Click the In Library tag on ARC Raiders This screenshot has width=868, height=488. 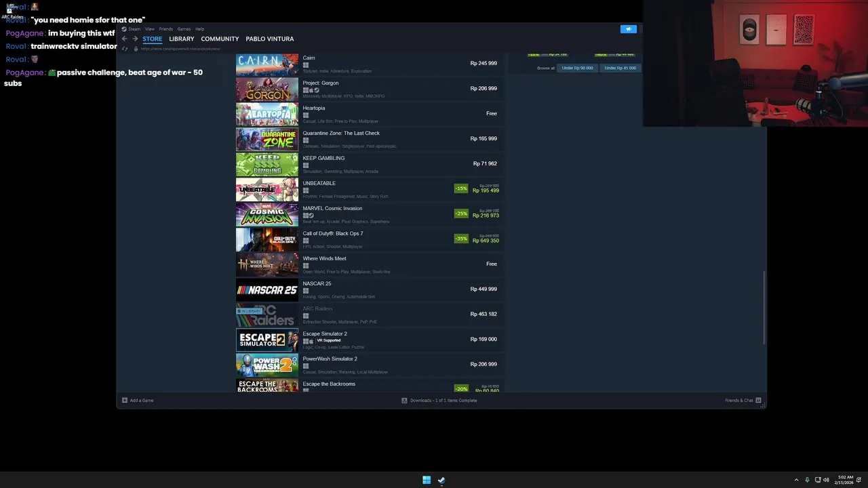point(249,311)
